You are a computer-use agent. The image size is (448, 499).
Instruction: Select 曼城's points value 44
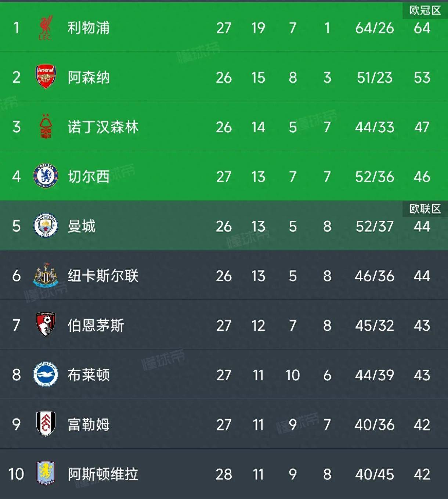422,226
